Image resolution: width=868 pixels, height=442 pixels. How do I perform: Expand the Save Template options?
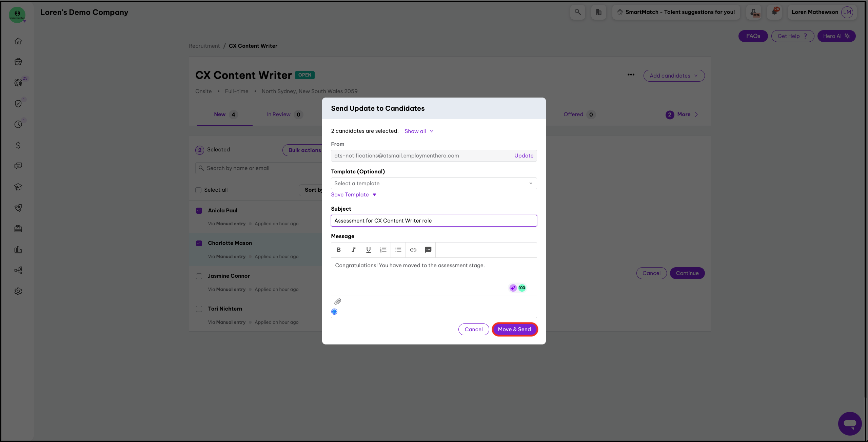coord(353,194)
